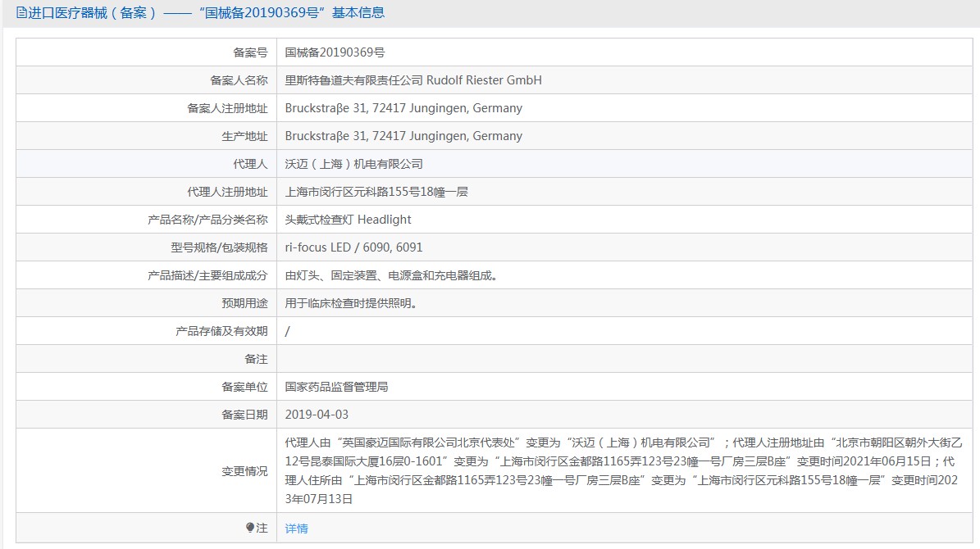980x549 pixels.
Task: Click the 变更情况 label
Action: point(244,471)
